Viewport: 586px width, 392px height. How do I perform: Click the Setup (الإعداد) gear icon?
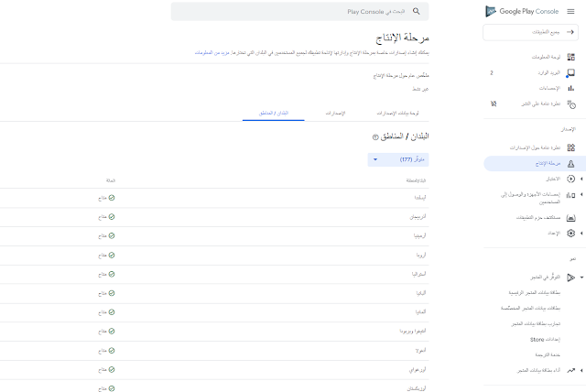(x=570, y=234)
